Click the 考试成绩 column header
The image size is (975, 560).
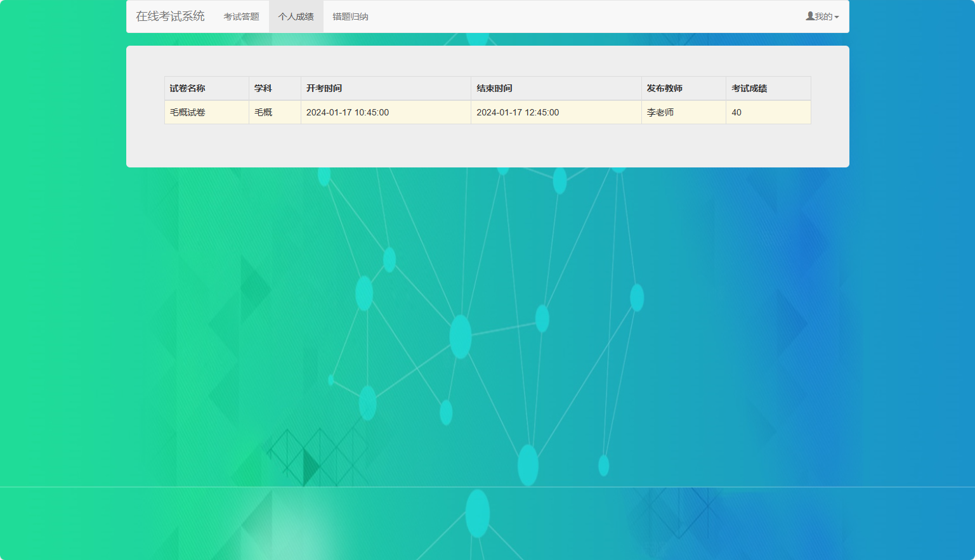point(749,88)
